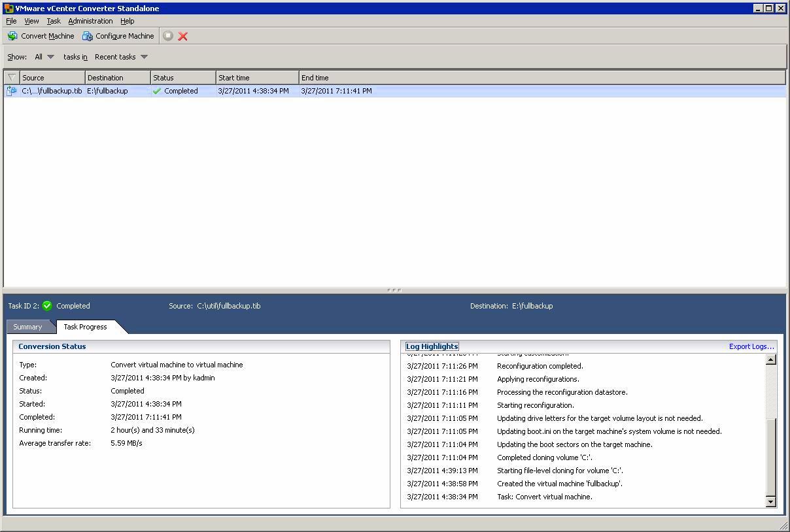
Task: Click the green completed check in Status cell
Action: point(156,91)
